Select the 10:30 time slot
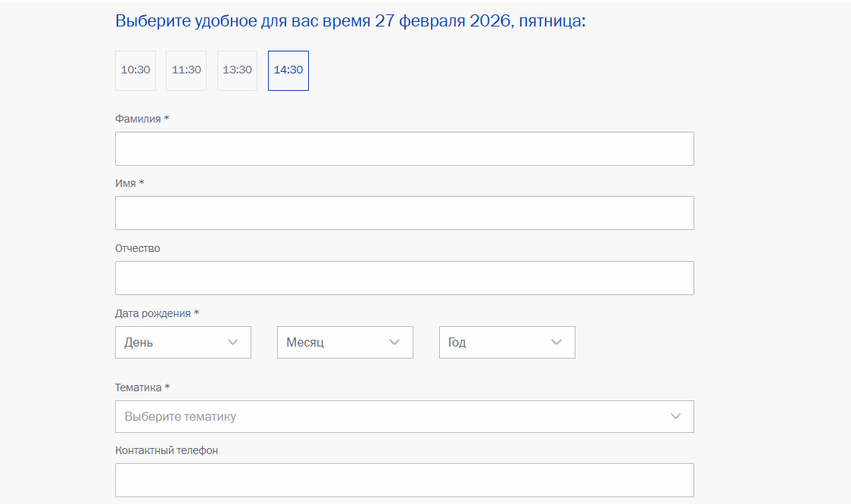The height and width of the screenshot is (504, 851). (136, 70)
